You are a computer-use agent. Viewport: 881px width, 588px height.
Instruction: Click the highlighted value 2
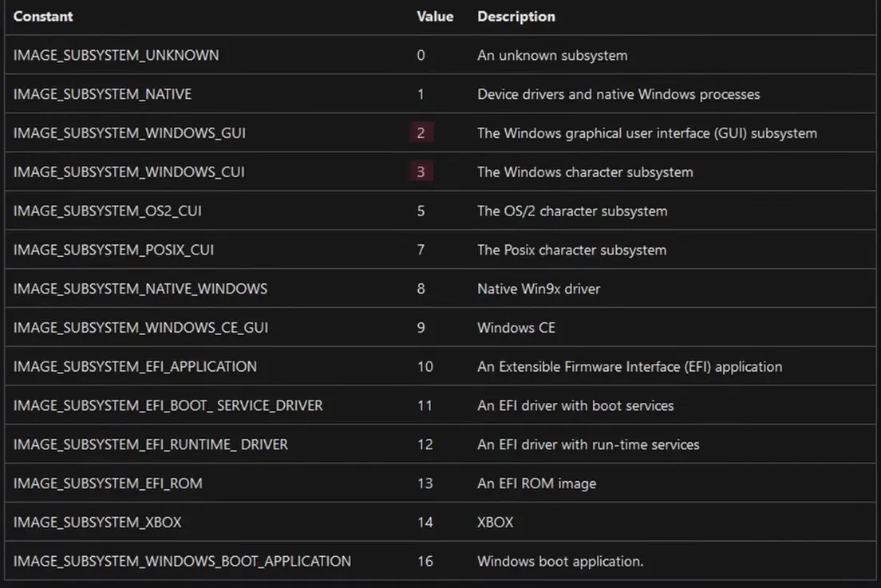(421, 133)
